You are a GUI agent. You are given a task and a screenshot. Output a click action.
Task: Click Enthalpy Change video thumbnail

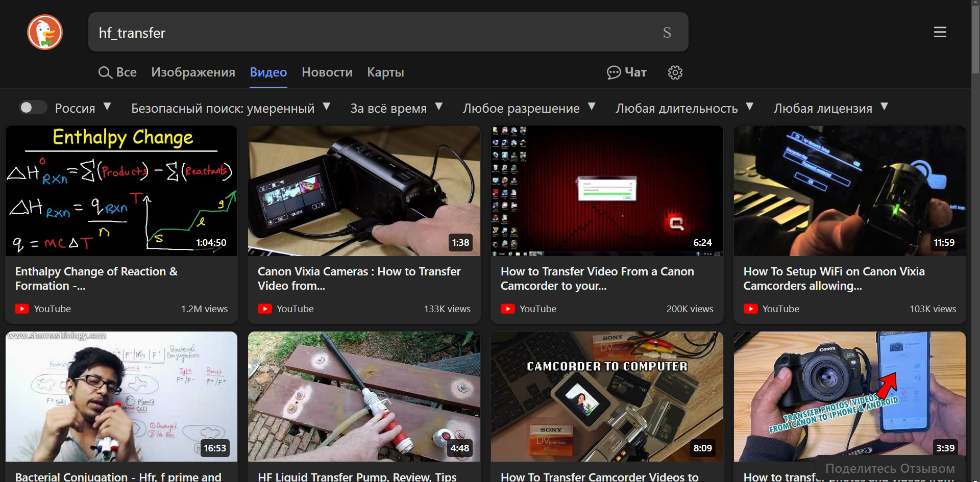(x=121, y=191)
